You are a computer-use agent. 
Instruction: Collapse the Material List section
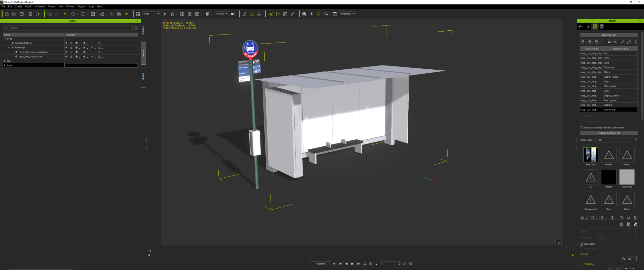point(582,35)
